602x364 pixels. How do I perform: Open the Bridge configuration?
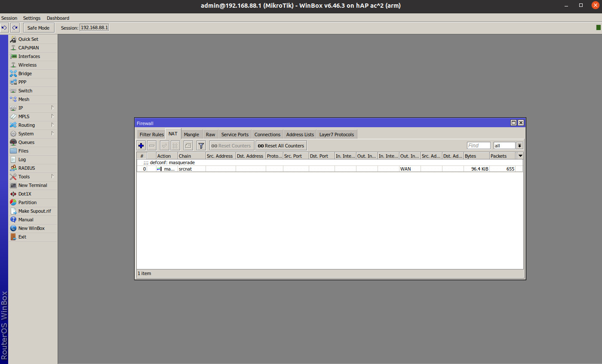pyautogui.click(x=33, y=73)
